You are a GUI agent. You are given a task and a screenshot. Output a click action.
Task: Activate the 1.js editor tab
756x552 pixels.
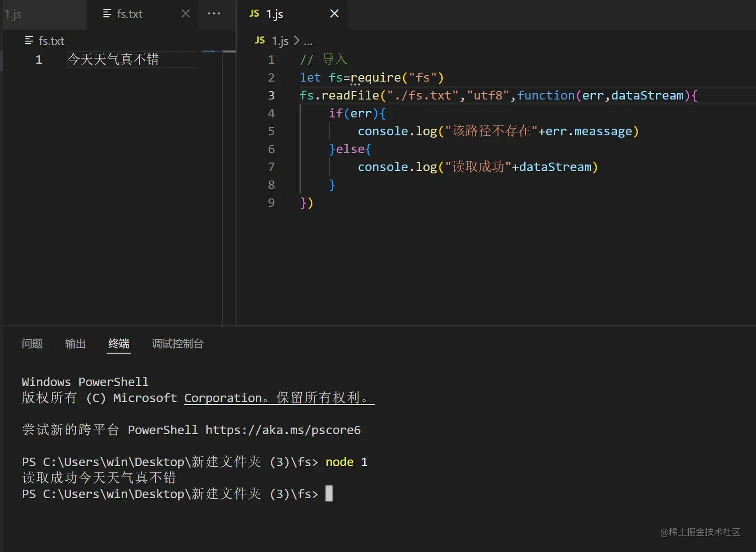pos(274,14)
